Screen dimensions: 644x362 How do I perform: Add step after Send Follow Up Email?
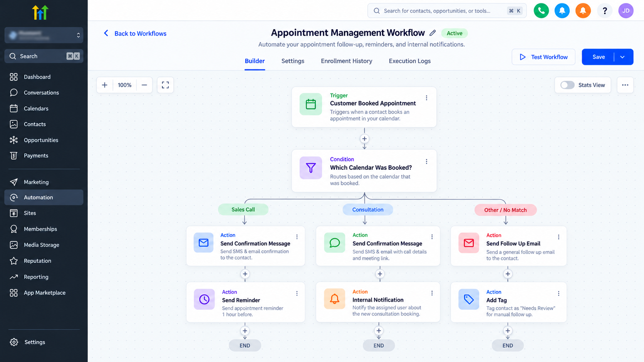[x=508, y=274]
